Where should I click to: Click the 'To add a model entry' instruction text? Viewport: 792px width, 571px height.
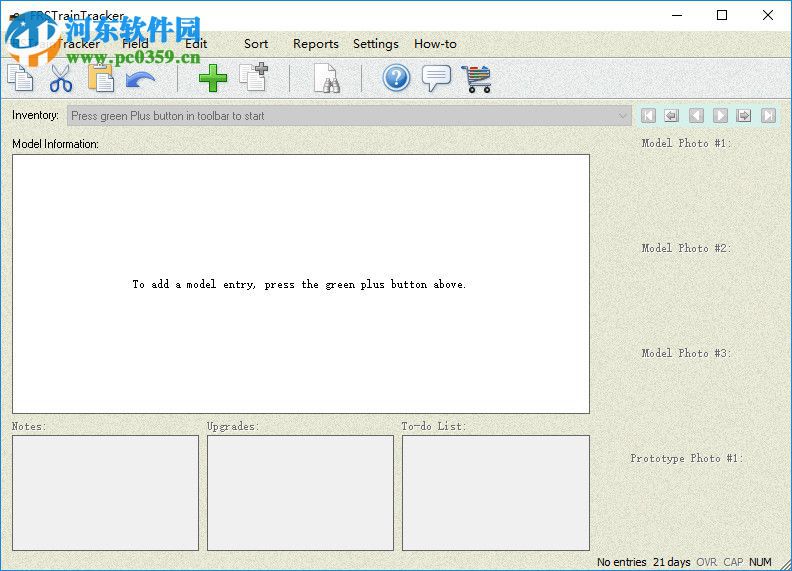299,284
